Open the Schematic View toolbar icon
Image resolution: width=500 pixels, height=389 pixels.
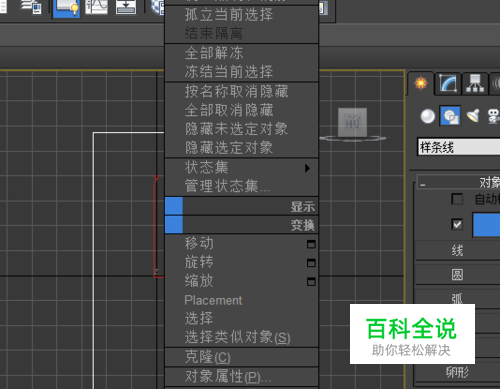tap(126, 7)
